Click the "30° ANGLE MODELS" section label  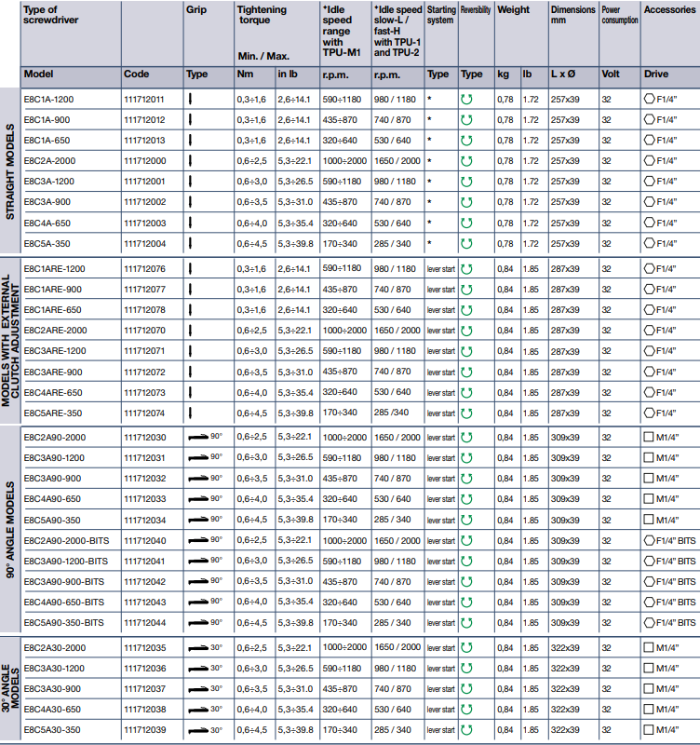point(10,688)
